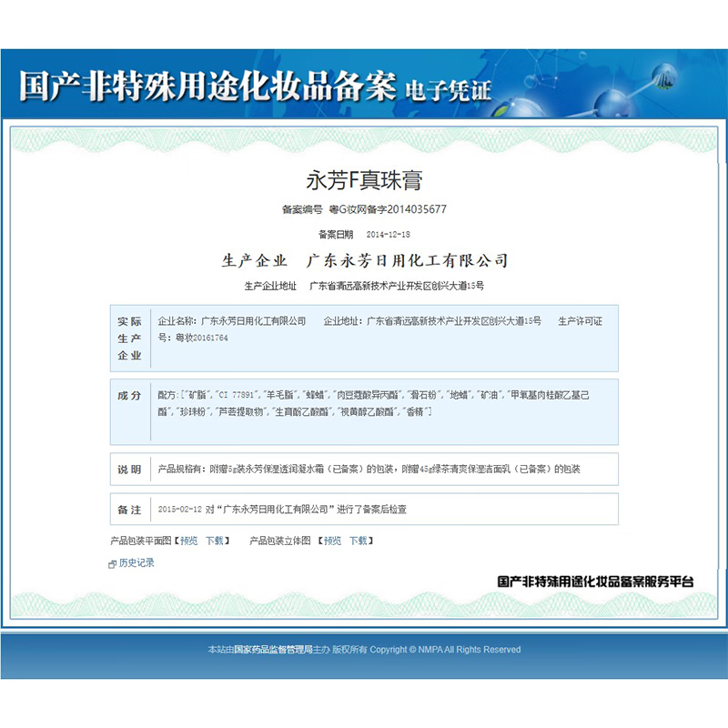Viewport: 728px width, 728px height.
Task: Preview the 产品包装立体图 image
Action: (332, 541)
